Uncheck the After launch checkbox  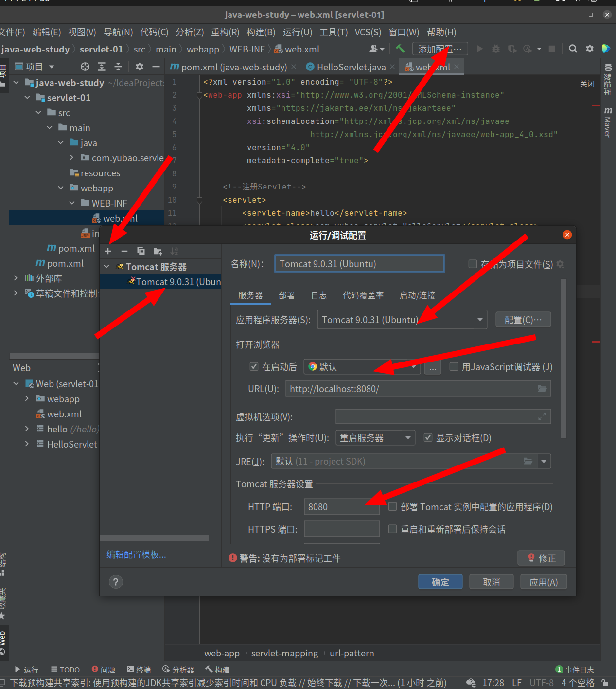click(254, 366)
